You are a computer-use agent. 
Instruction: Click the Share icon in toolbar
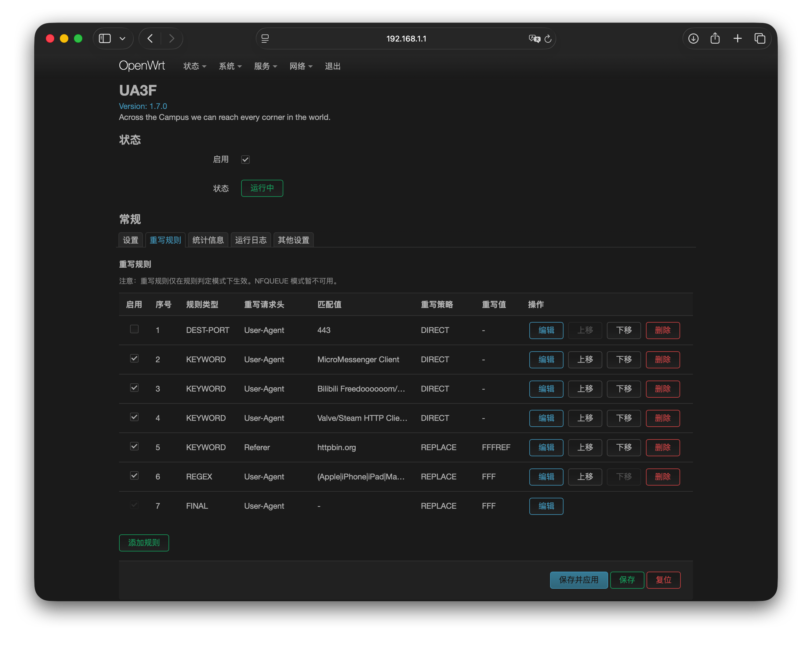click(715, 38)
